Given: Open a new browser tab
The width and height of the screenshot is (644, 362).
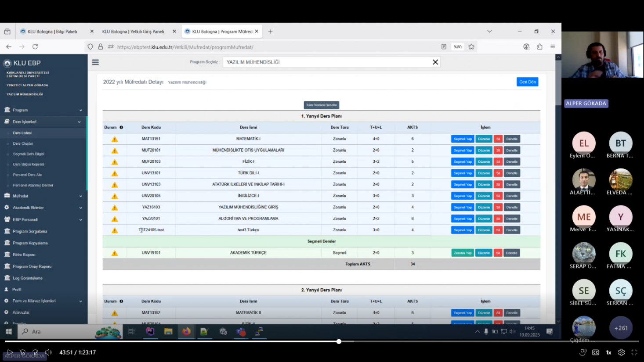Looking at the screenshot, I should [x=270, y=32].
